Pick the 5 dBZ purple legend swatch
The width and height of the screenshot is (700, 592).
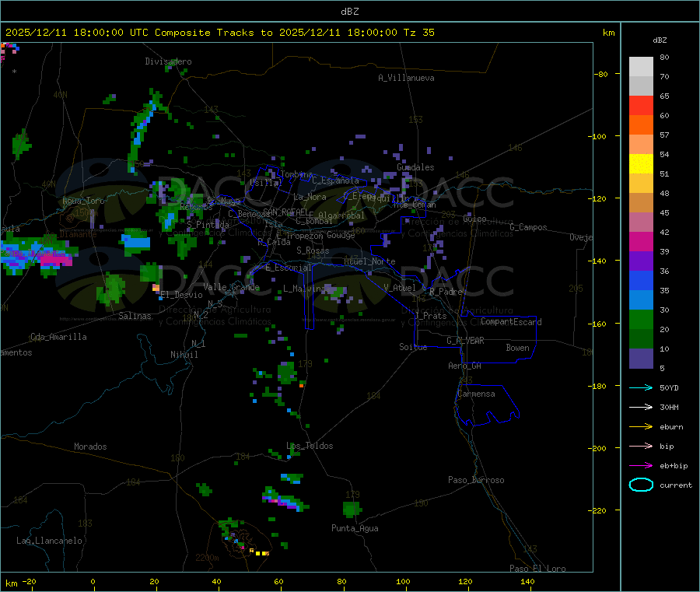[641, 359]
